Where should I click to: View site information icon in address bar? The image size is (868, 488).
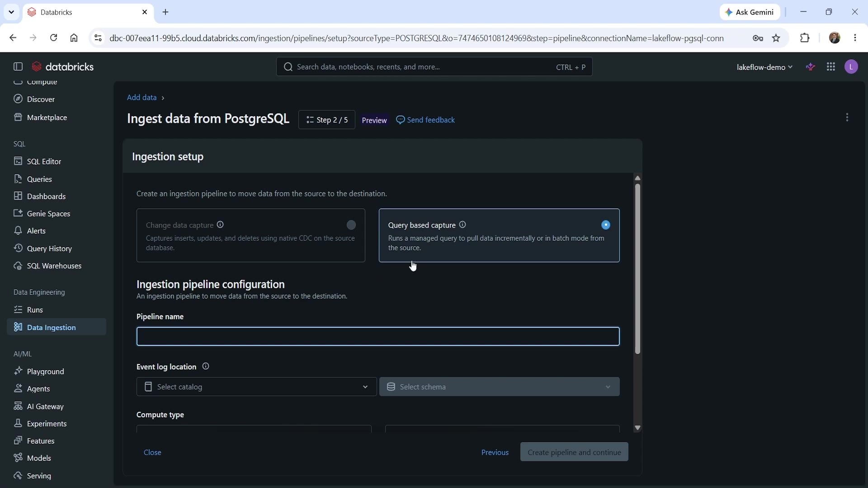[98, 38]
